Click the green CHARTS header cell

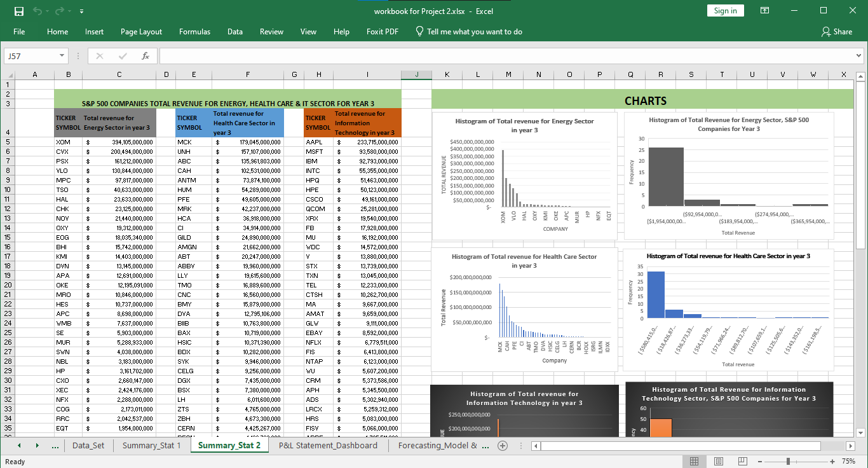642,99
